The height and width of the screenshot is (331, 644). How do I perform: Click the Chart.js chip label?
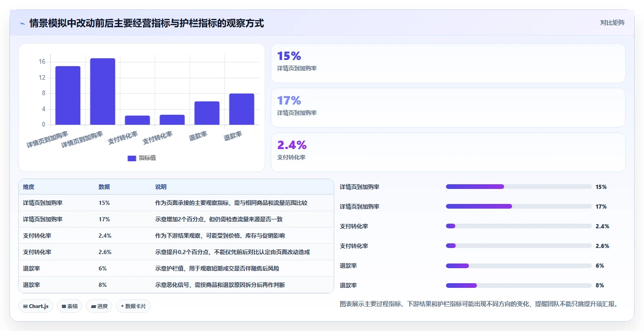tap(39, 307)
